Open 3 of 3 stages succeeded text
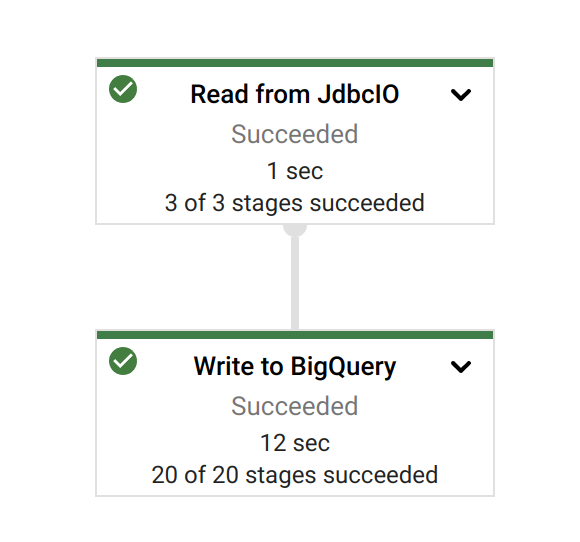The image size is (580, 542). point(294,203)
